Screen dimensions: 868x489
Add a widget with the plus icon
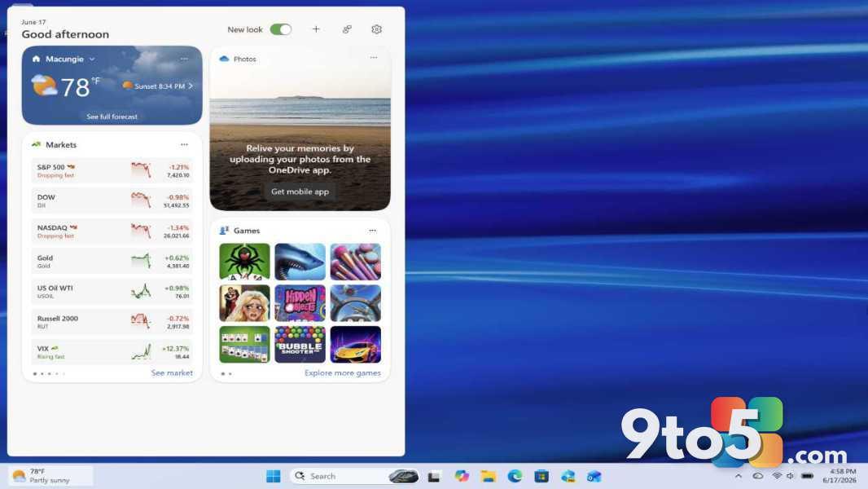pyautogui.click(x=316, y=29)
